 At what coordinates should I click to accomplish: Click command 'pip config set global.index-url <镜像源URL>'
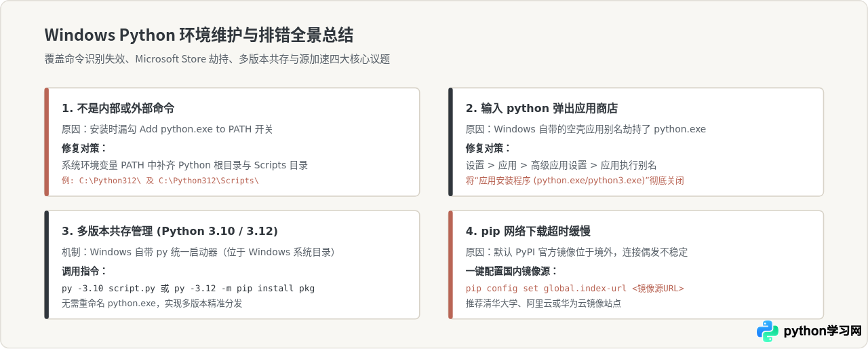point(575,288)
